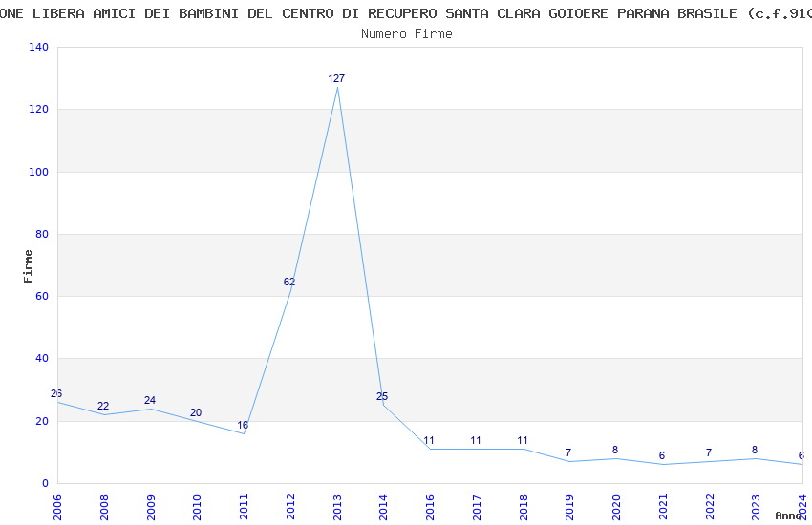Click the y-axis tick label 140
The width and height of the screenshot is (812, 525).
point(39,47)
